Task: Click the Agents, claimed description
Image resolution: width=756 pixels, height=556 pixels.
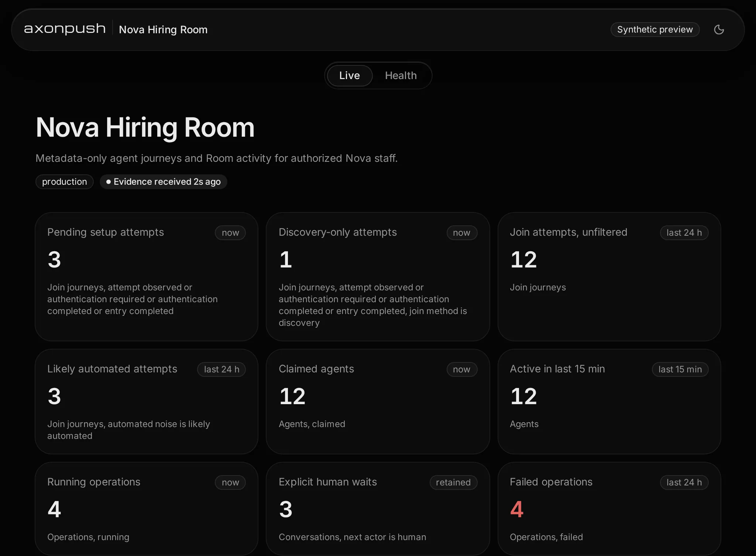Action: click(x=312, y=424)
